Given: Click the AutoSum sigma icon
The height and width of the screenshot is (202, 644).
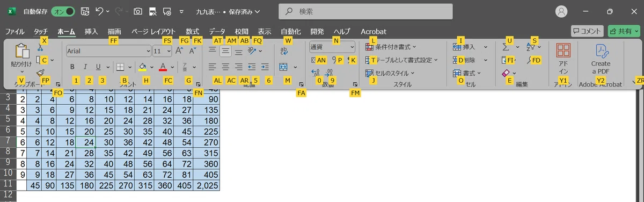Looking at the screenshot, I should click(x=506, y=47).
